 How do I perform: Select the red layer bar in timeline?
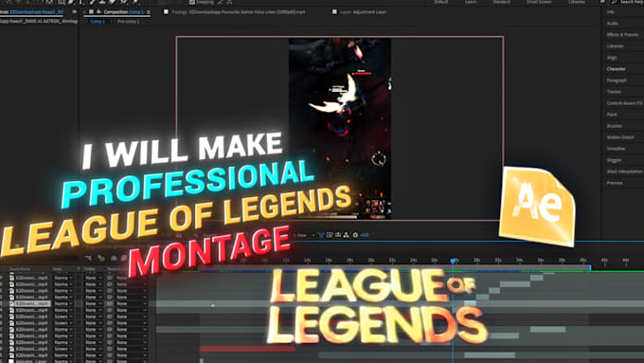[x=248, y=349]
